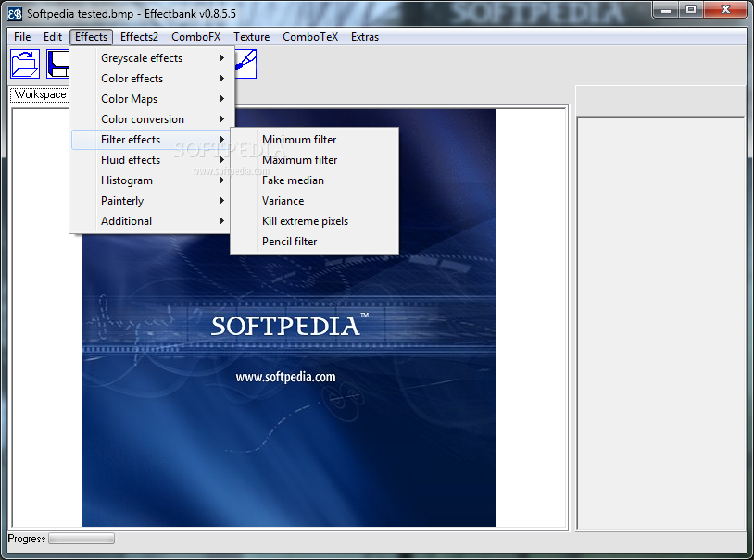Click the Progress bar
Screen dimensions: 754x560
[82, 539]
